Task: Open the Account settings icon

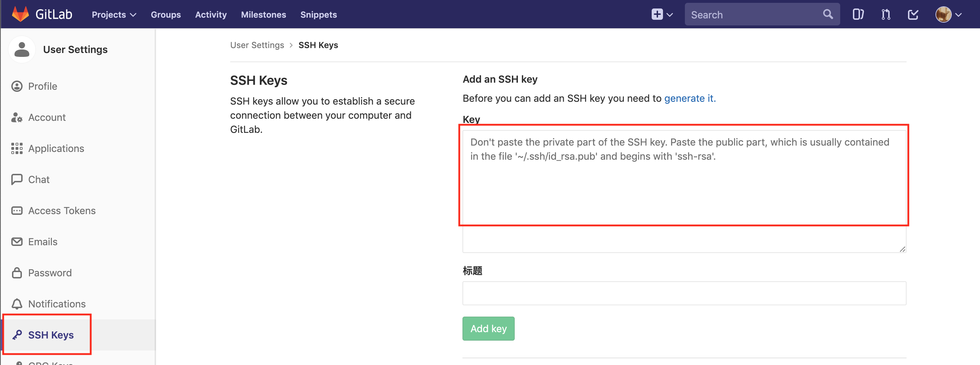Action: (x=17, y=117)
